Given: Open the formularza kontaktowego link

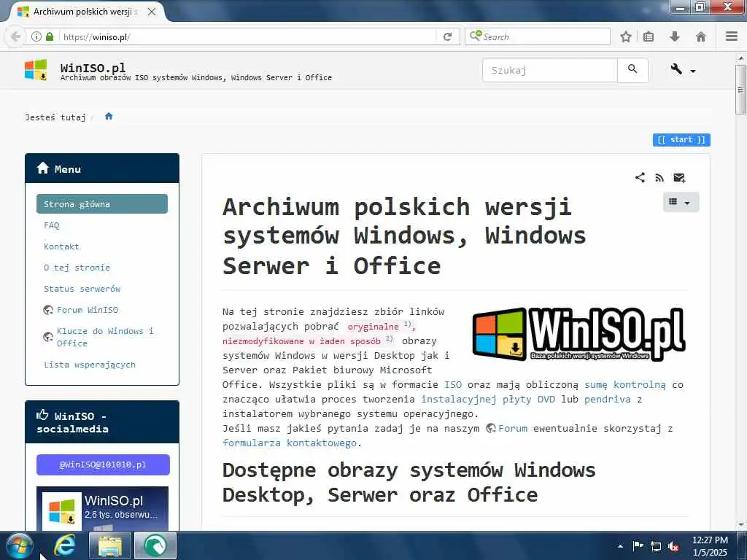Looking at the screenshot, I should [x=290, y=443].
